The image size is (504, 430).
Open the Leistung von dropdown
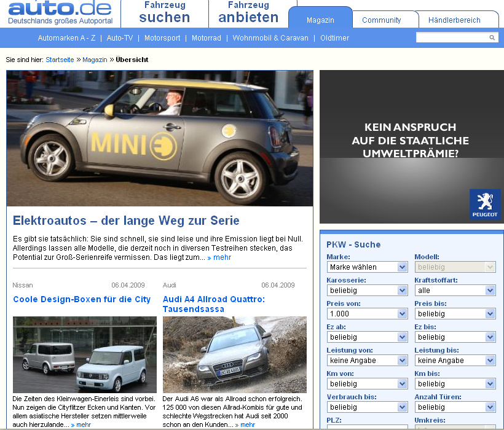coord(367,361)
